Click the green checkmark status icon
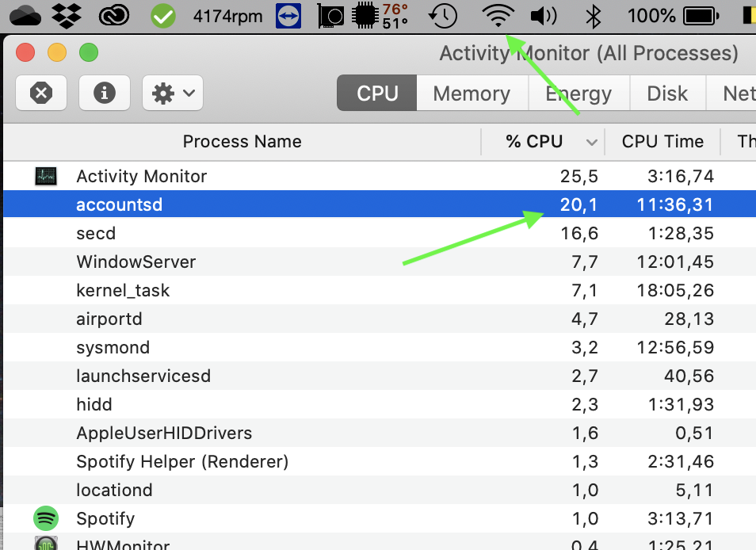This screenshot has width=756, height=550. pos(163,15)
